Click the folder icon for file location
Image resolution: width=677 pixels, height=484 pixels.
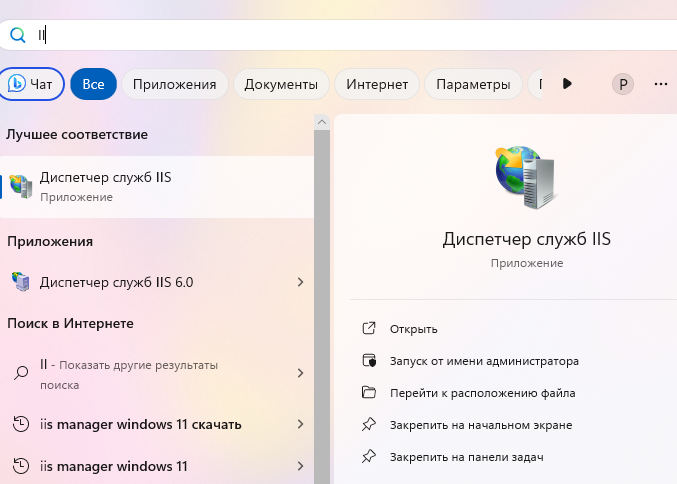[x=369, y=392]
